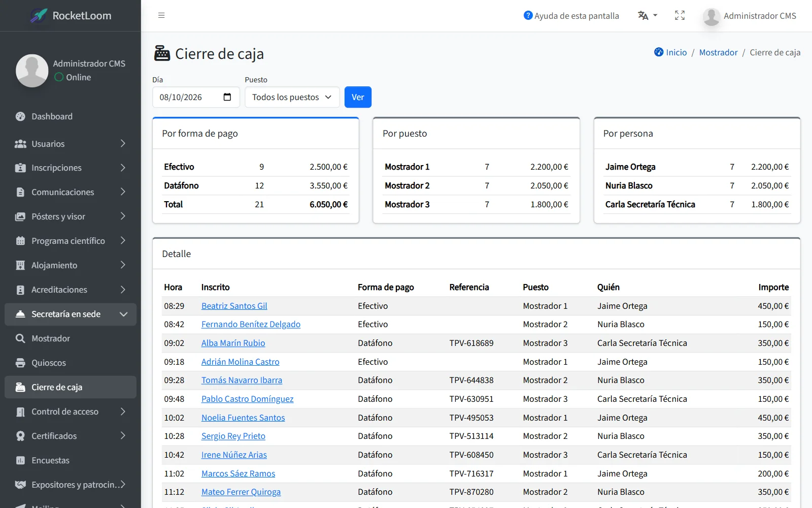Click the fullscreen expand icon
The width and height of the screenshot is (812, 508).
click(x=680, y=15)
